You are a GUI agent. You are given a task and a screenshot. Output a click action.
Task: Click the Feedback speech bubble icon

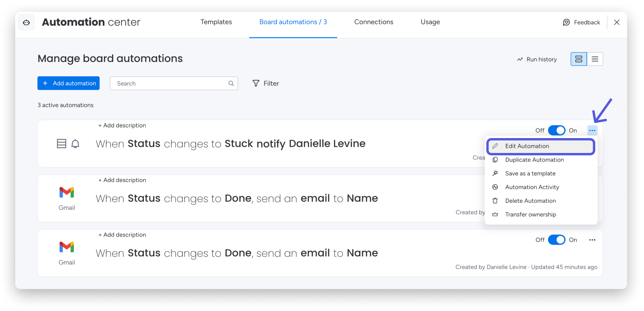566,22
